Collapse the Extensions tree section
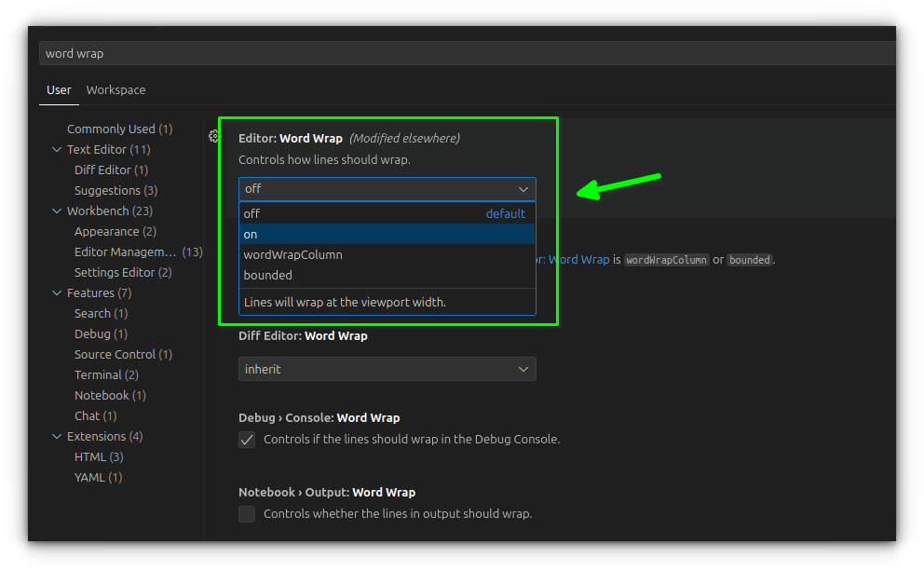Image resolution: width=924 pixels, height=571 pixels. click(57, 437)
